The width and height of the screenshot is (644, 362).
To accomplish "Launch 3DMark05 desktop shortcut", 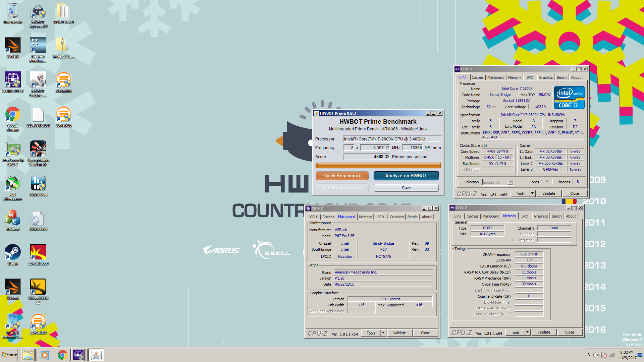I will pyautogui.click(x=63, y=82).
